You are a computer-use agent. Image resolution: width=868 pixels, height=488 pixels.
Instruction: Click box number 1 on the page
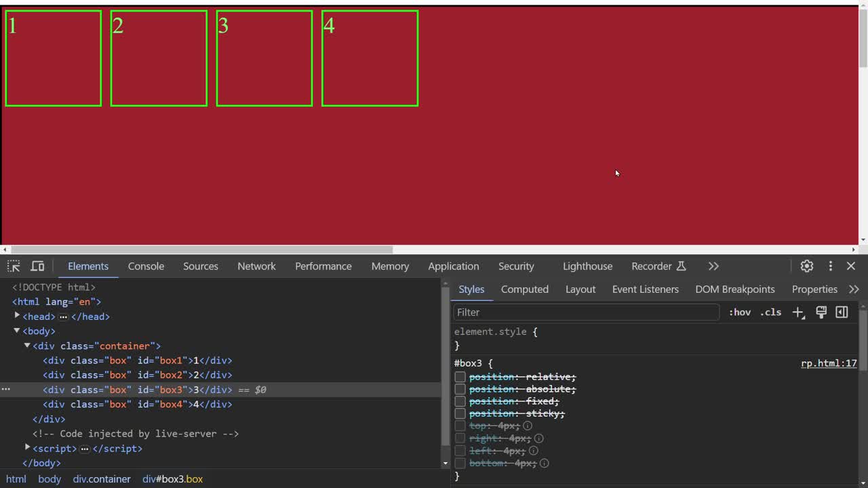[x=54, y=58]
